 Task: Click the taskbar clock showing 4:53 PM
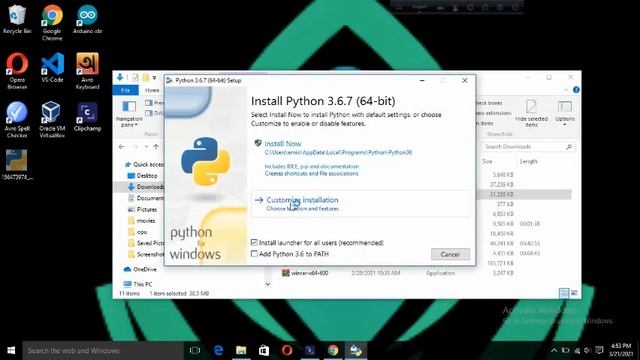[x=621, y=350]
